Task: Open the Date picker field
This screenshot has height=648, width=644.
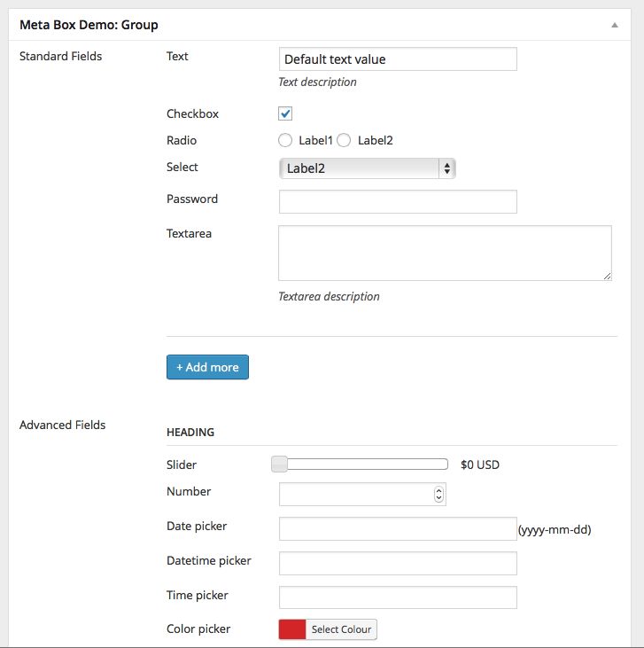Action: point(397,529)
